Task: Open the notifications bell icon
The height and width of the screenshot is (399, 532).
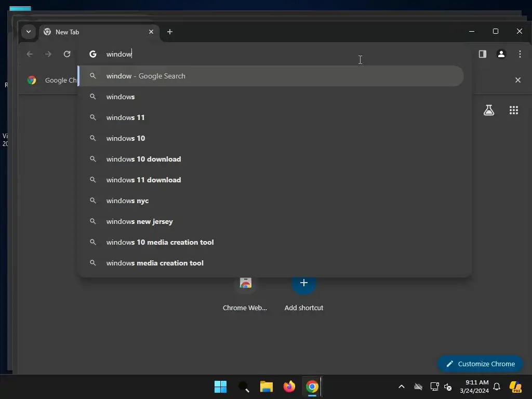Action: [x=497, y=387]
